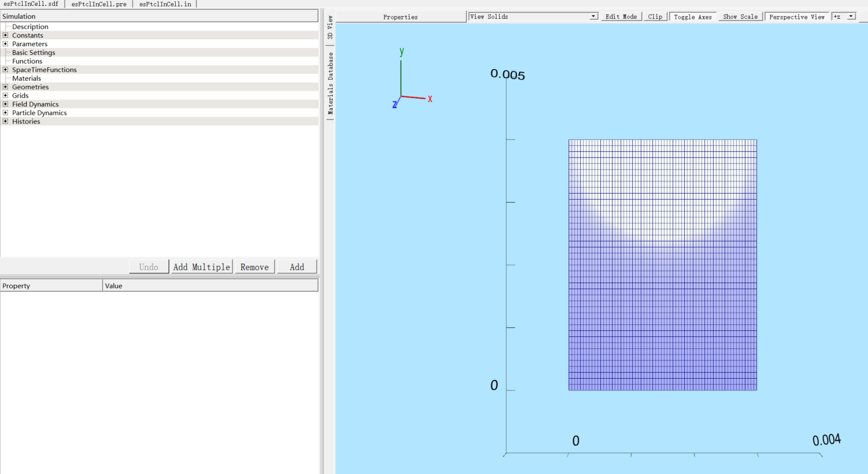Select Geometries in the tree
The image size is (868, 474).
(30, 87)
